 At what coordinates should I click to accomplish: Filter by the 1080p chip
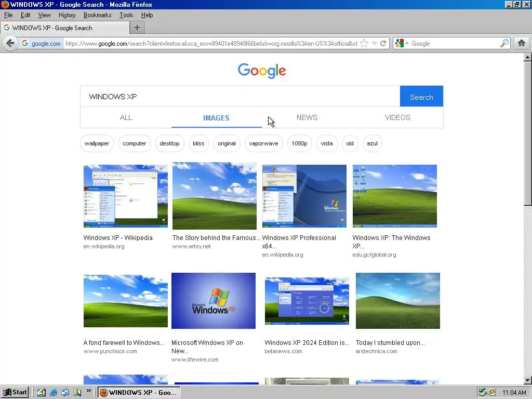(299, 143)
